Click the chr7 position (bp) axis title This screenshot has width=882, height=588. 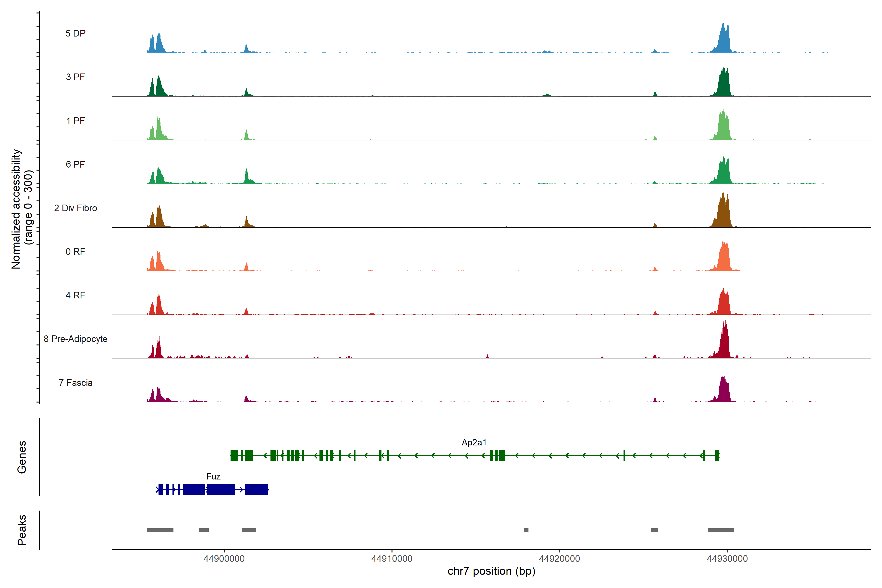point(491,571)
